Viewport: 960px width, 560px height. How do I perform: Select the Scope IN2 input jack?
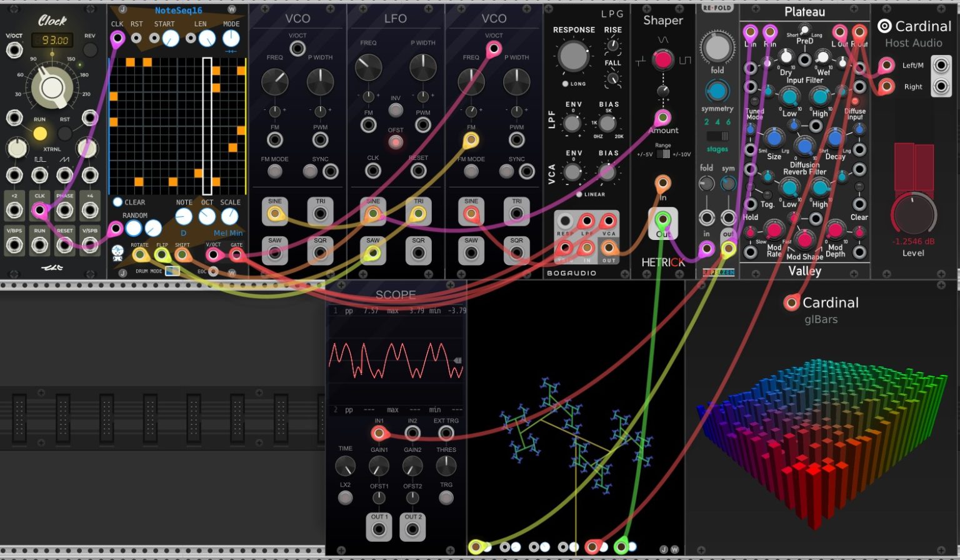[x=412, y=433]
